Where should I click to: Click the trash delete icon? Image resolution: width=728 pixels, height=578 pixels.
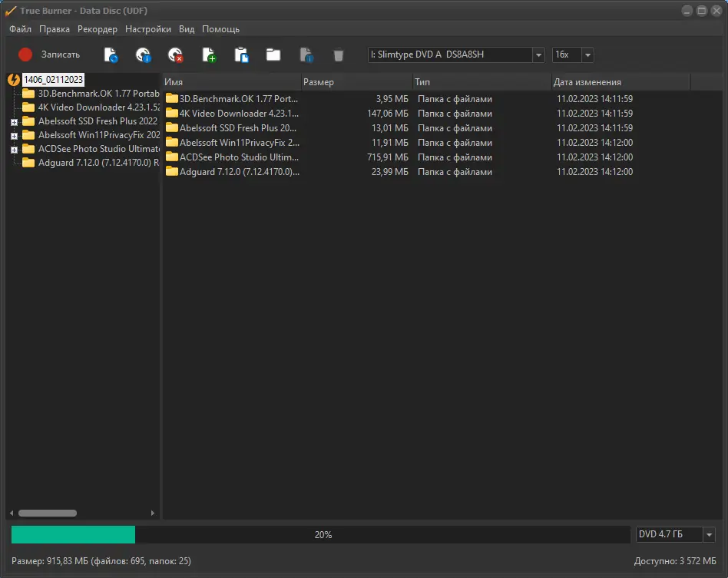(339, 55)
